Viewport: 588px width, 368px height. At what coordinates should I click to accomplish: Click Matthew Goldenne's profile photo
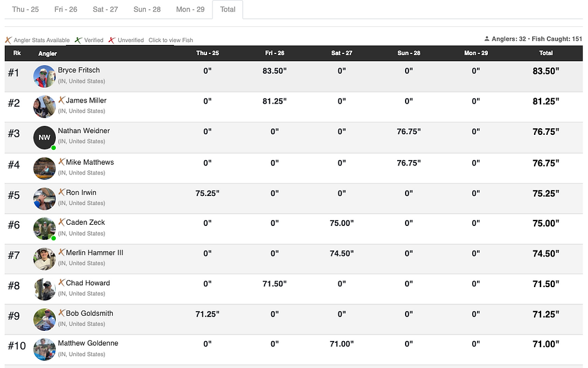(x=44, y=349)
